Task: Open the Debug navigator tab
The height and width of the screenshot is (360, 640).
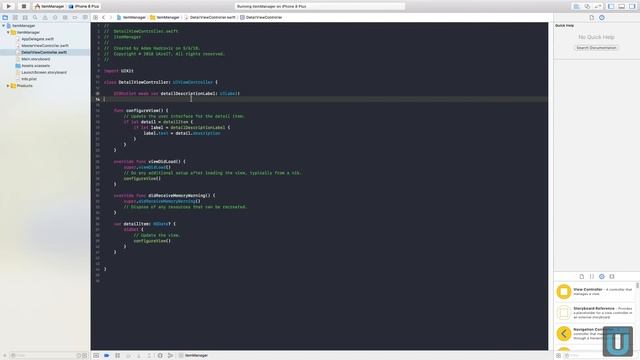Action: 65,18
